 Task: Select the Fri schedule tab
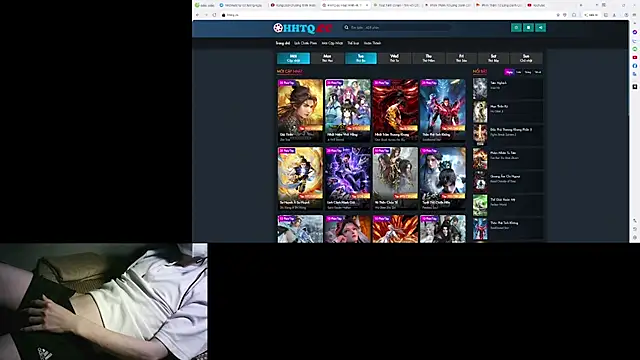pos(461,58)
